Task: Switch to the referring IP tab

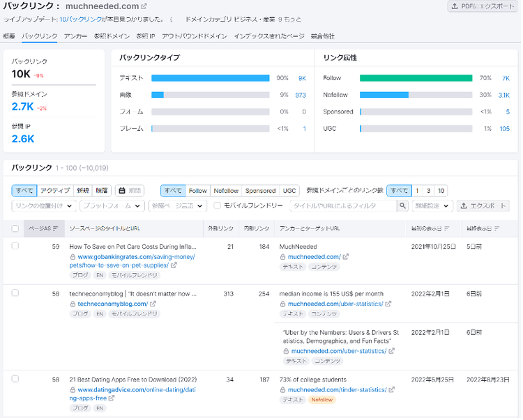Action: [x=146, y=36]
